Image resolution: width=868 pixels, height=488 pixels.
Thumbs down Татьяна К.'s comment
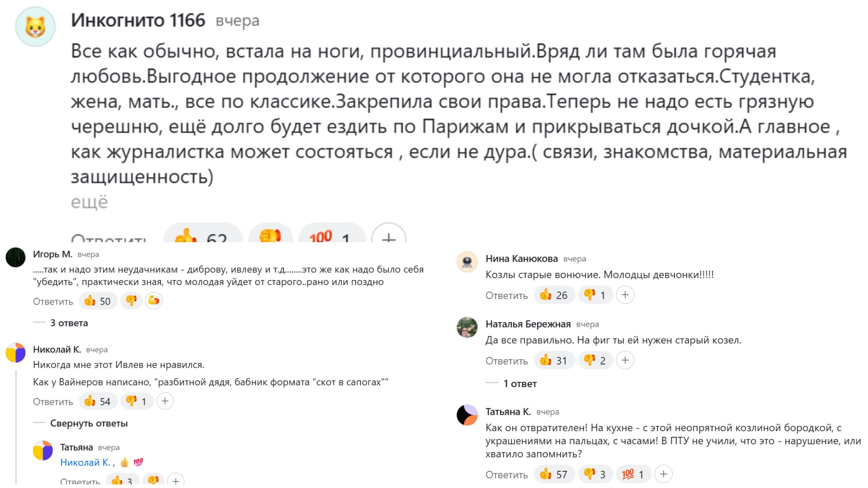point(595,474)
